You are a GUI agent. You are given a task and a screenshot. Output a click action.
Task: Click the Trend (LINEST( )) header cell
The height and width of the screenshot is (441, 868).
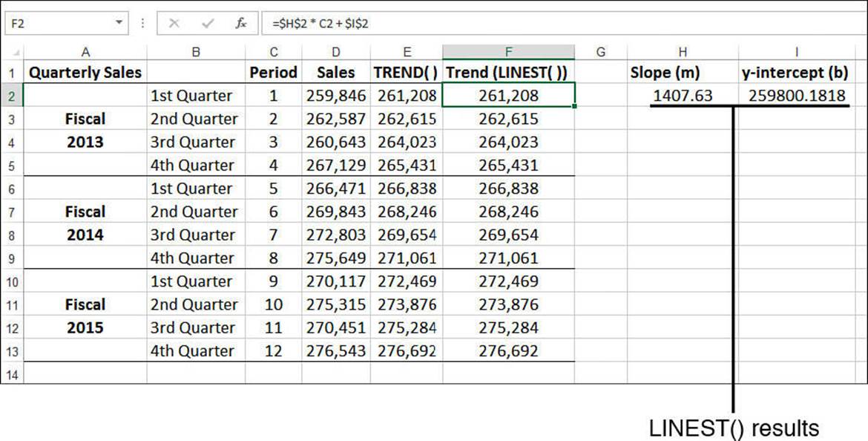[508, 72]
